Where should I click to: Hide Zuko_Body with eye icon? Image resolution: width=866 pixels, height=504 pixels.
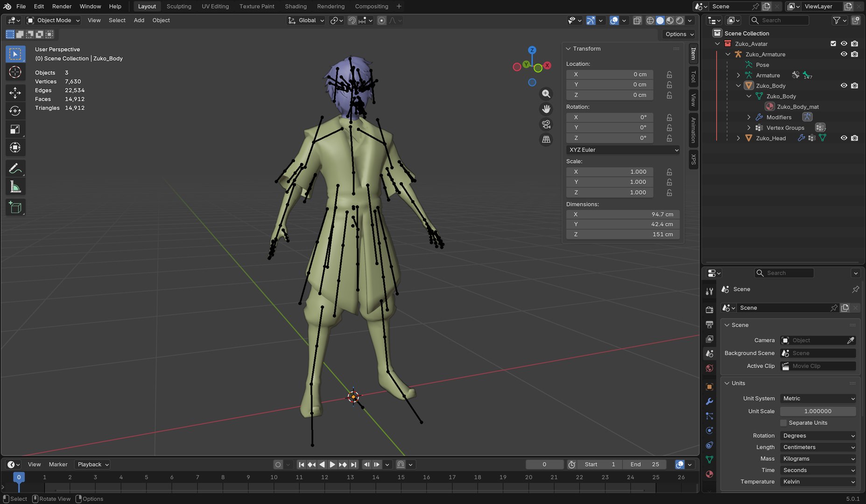click(844, 86)
